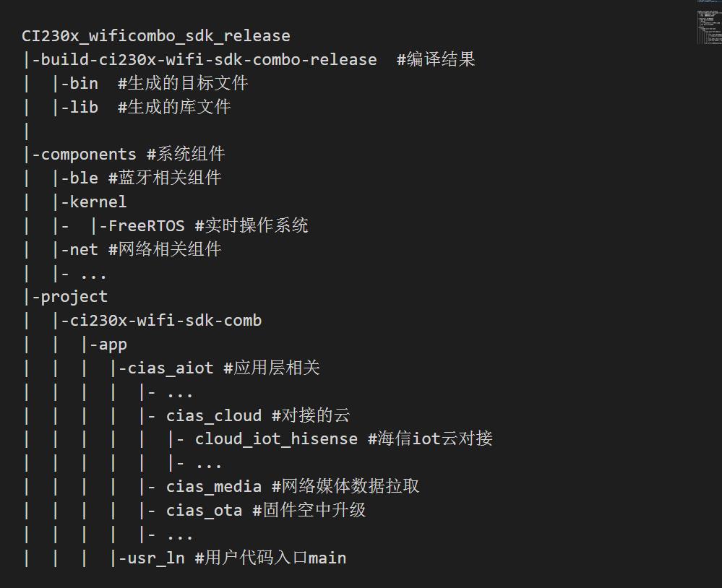The height and width of the screenshot is (588, 722).
Task: Place cursor on the app line
Action: (75, 345)
